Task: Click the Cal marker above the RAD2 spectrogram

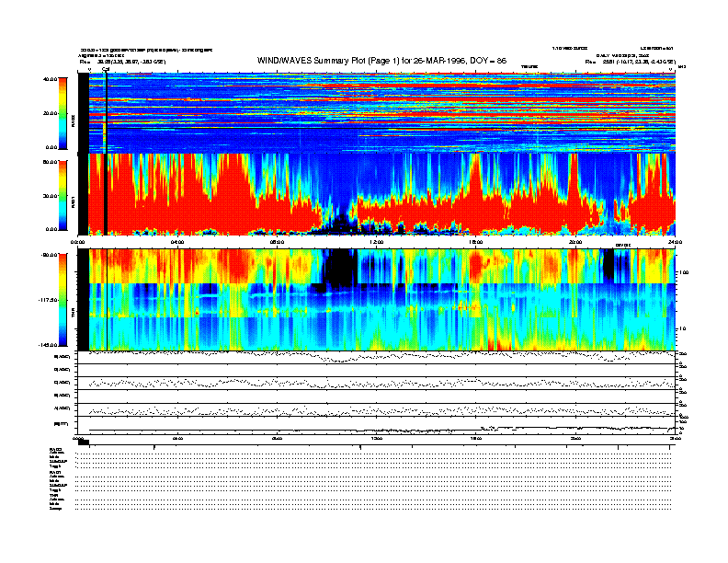Action: click(106, 69)
